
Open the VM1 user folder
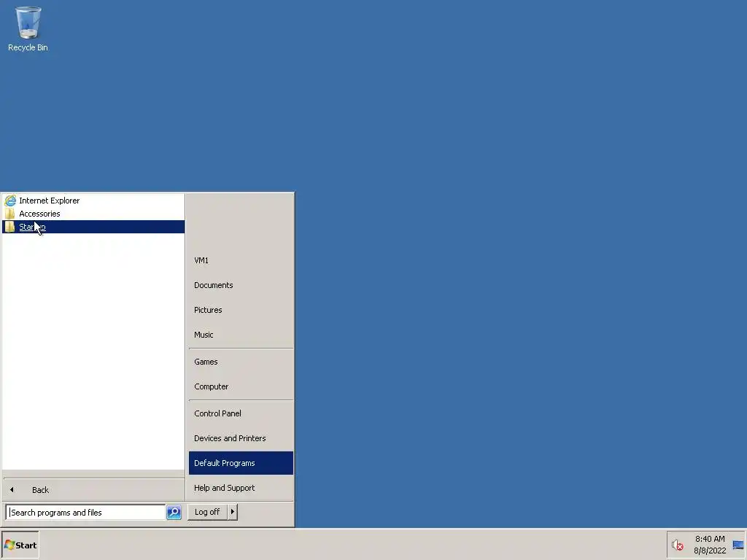241,260
